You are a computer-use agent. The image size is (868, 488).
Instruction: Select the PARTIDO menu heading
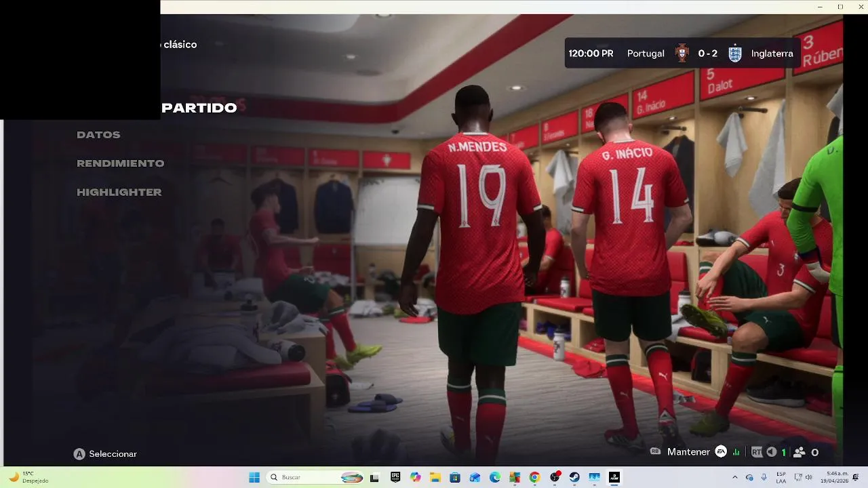pos(199,108)
